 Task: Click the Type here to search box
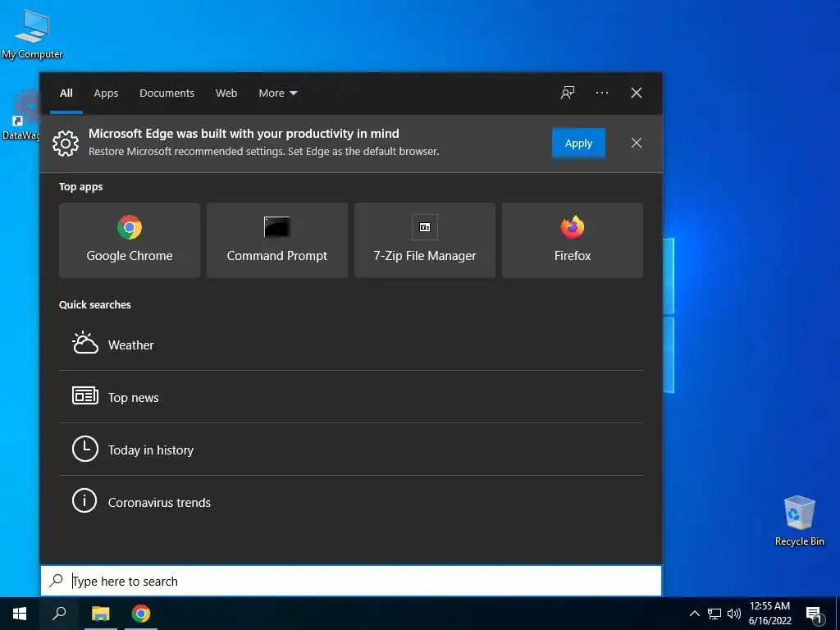(351, 581)
